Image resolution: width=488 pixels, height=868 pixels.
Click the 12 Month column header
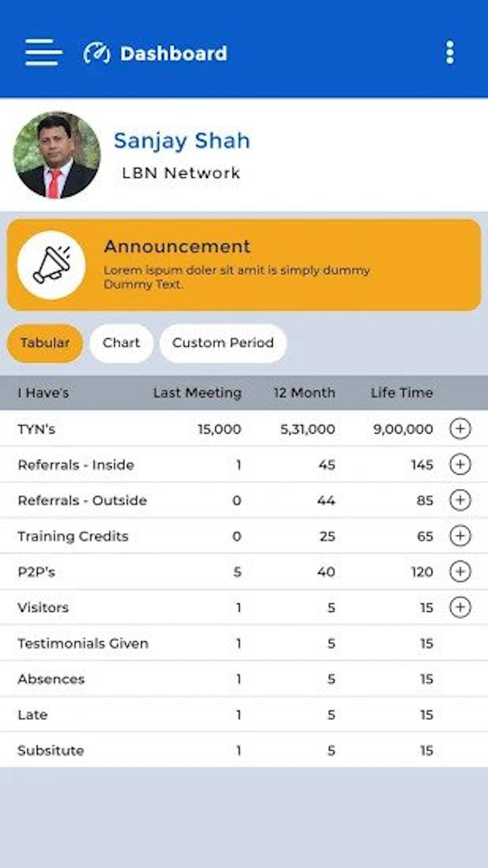304,393
